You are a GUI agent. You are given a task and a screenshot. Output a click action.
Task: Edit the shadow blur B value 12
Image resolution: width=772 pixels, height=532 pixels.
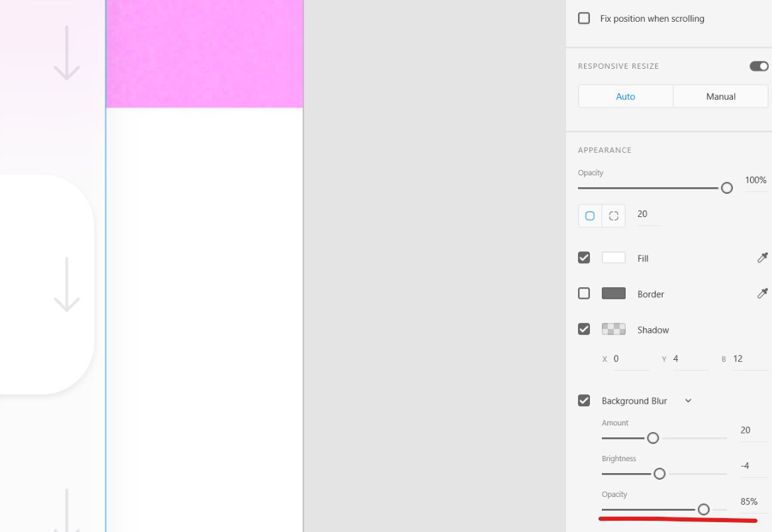click(749, 359)
